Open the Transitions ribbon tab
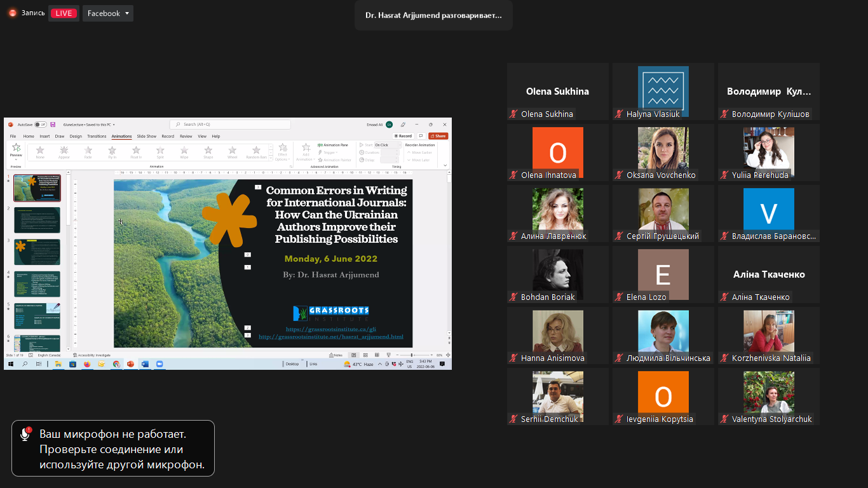Viewport: 868px width, 488px height. [97, 136]
